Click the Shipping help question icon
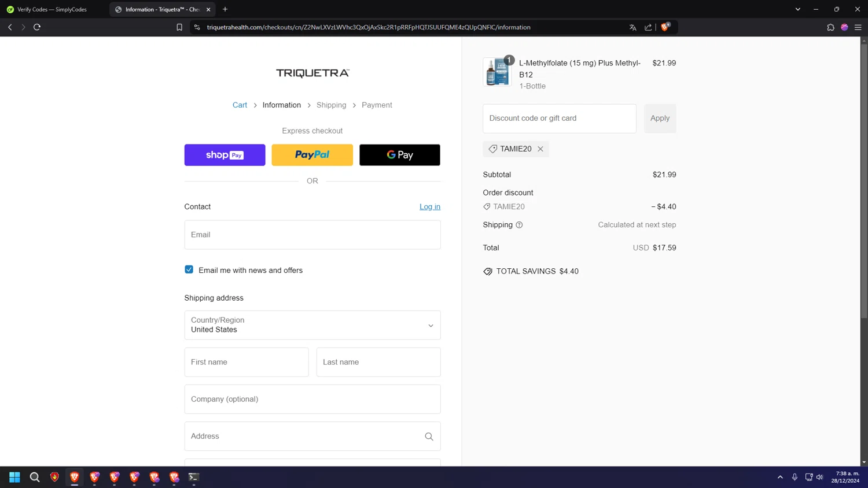The width and height of the screenshot is (868, 488). (x=519, y=225)
